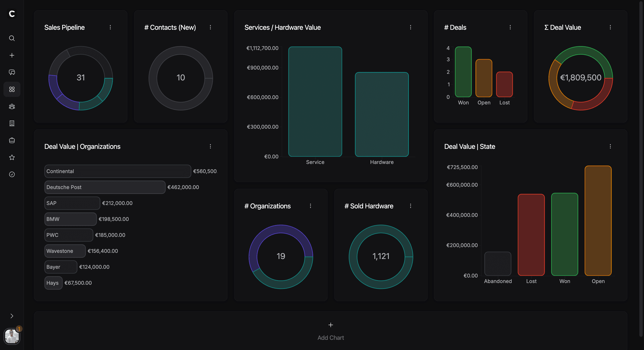Select the Continental bar in Deal Value | Organizations
Image resolution: width=644 pixels, height=350 pixels.
point(118,171)
